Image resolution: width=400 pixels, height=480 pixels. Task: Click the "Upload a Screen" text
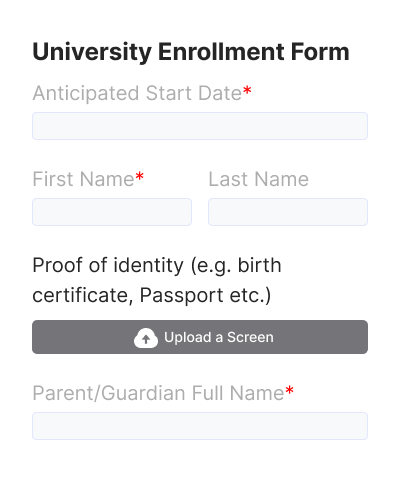coord(219,337)
